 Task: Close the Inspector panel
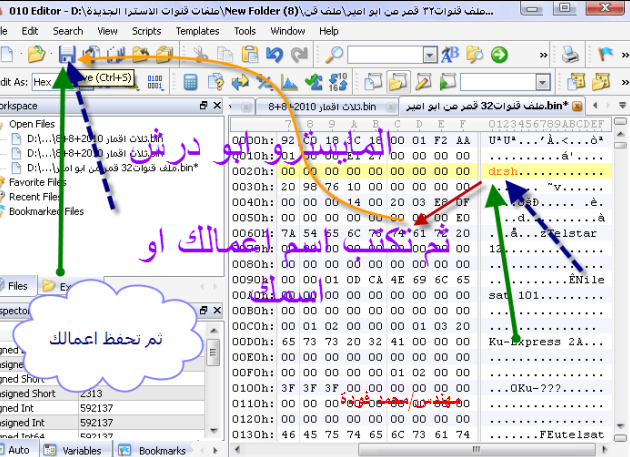[217, 310]
